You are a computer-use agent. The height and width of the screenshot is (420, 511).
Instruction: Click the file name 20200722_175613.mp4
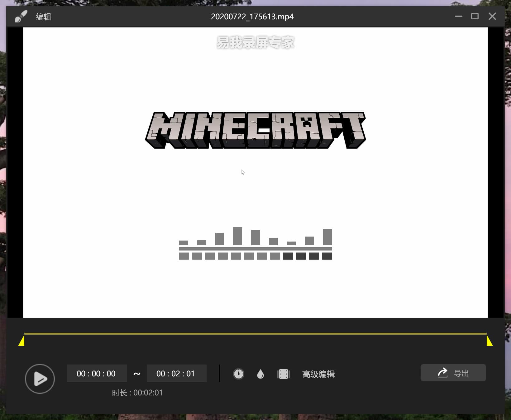click(252, 17)
